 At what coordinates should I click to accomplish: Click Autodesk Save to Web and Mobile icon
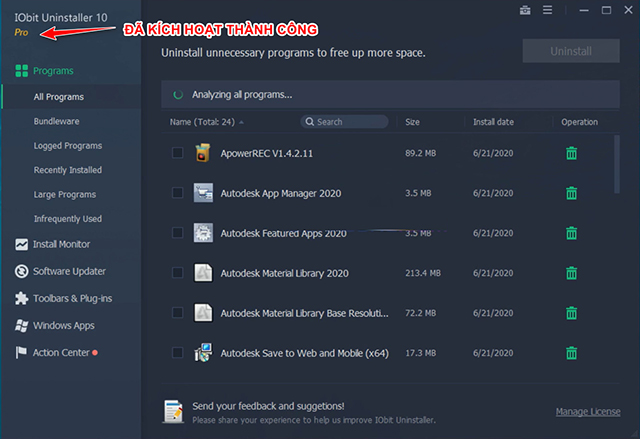click(203, 353)
